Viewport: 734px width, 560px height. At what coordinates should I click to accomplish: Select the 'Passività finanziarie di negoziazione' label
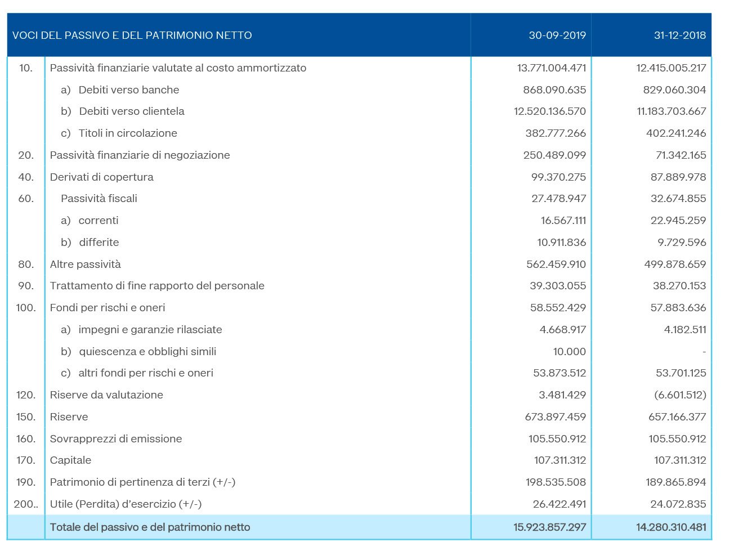(140, 155)
